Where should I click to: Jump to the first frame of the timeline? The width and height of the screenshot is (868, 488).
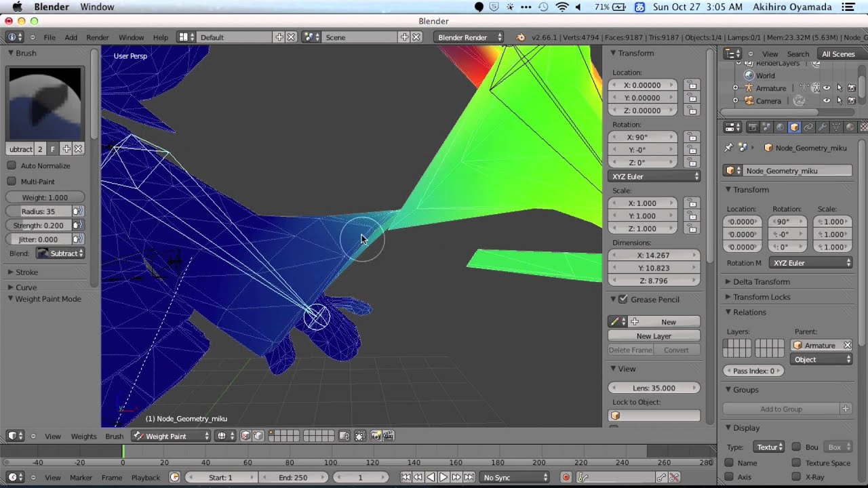(x=406, y=477)
